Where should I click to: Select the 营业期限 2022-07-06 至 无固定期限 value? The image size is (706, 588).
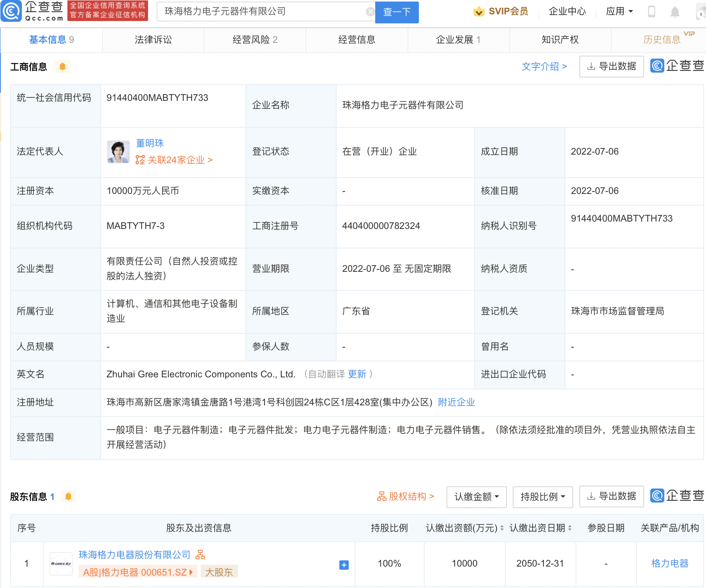click(396, 269)
